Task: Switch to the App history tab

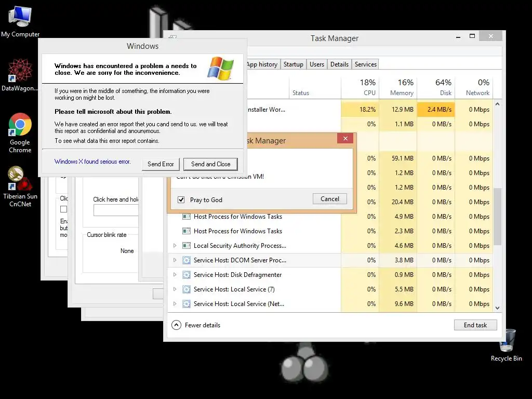Action: 263,64
